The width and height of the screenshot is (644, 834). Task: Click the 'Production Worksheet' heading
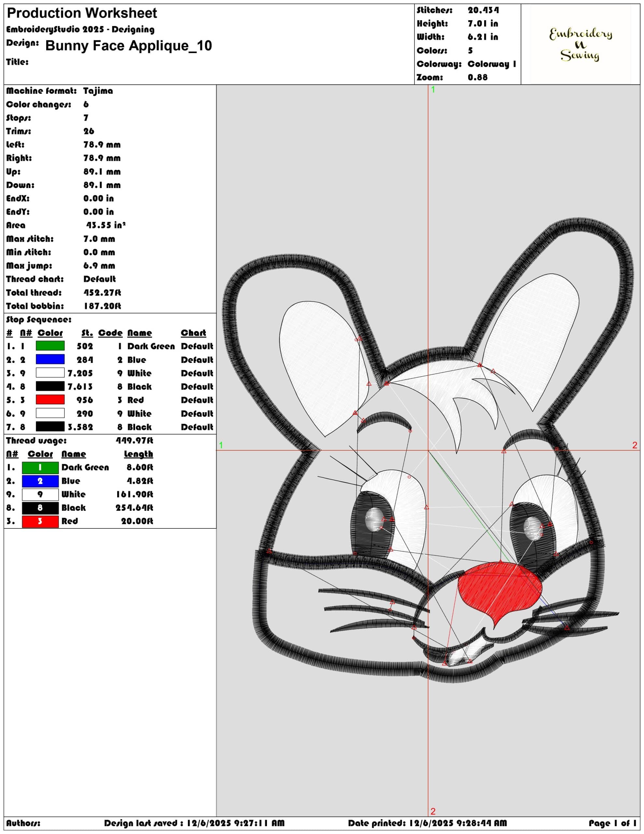pyautogui.click(x=82, y=13)
